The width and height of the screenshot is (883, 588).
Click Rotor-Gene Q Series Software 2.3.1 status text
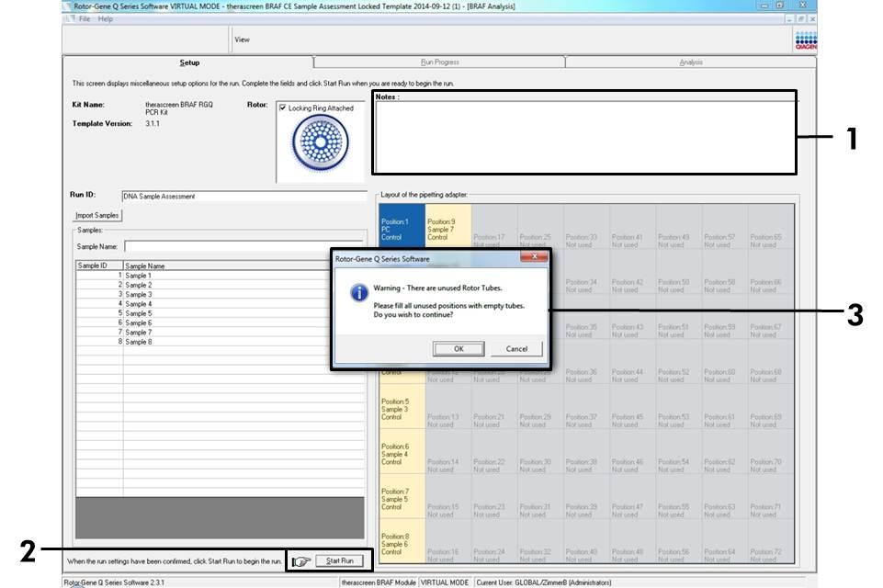pyautogui.click(x=114, y=582)
